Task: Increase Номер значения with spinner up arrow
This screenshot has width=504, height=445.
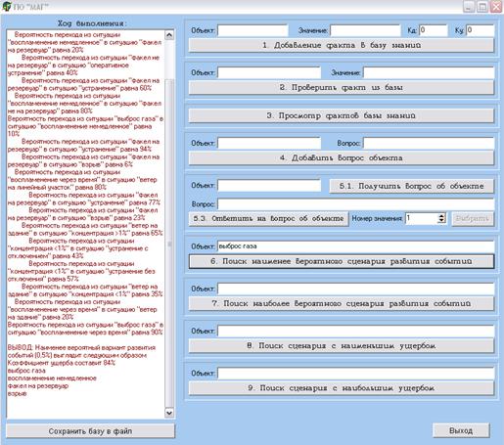Action: pyautogui.click(x=441, y=216)
